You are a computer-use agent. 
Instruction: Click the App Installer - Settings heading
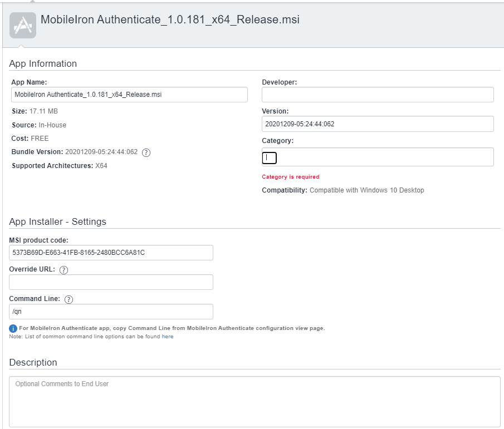[57, 221]
